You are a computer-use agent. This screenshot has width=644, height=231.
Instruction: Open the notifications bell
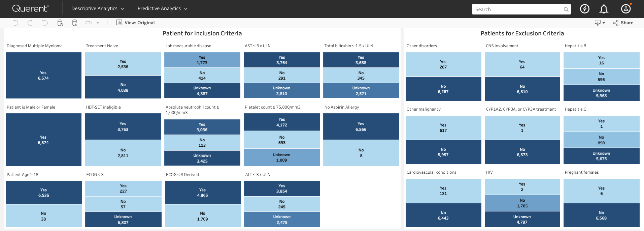click(x=604, y=9)
